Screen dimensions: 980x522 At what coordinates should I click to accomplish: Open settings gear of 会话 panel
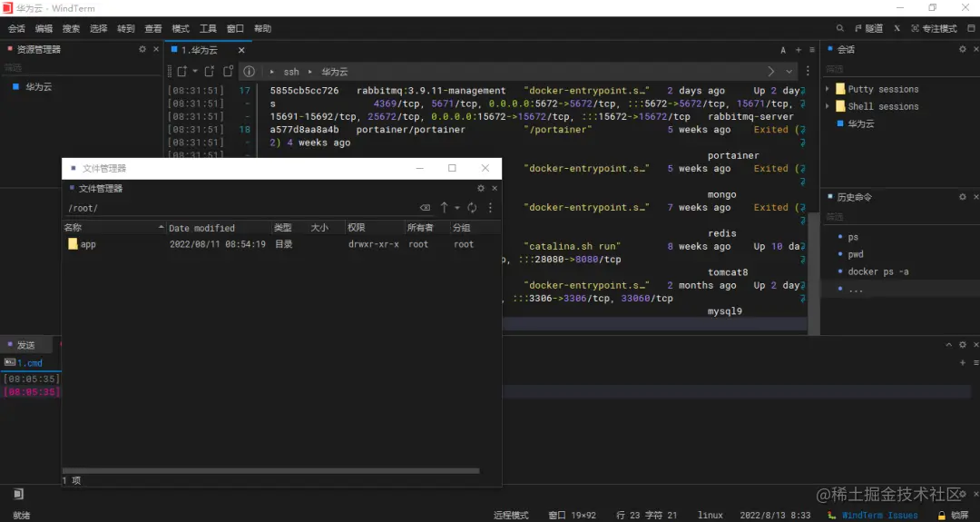(963, 49)
